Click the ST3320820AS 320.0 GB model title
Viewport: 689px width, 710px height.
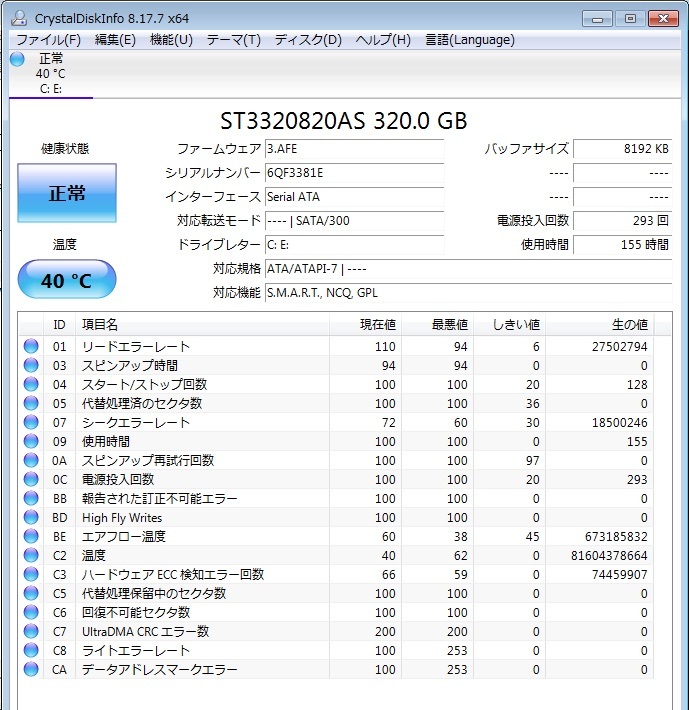pos(344,121)
